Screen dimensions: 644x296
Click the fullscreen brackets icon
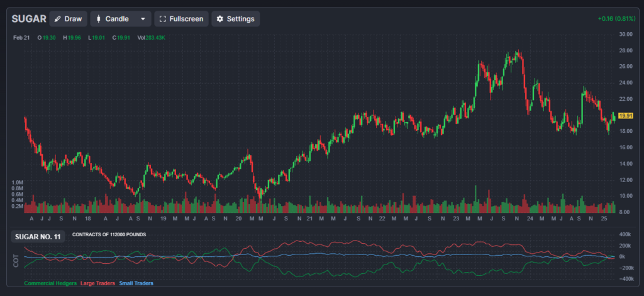(163, 19)
